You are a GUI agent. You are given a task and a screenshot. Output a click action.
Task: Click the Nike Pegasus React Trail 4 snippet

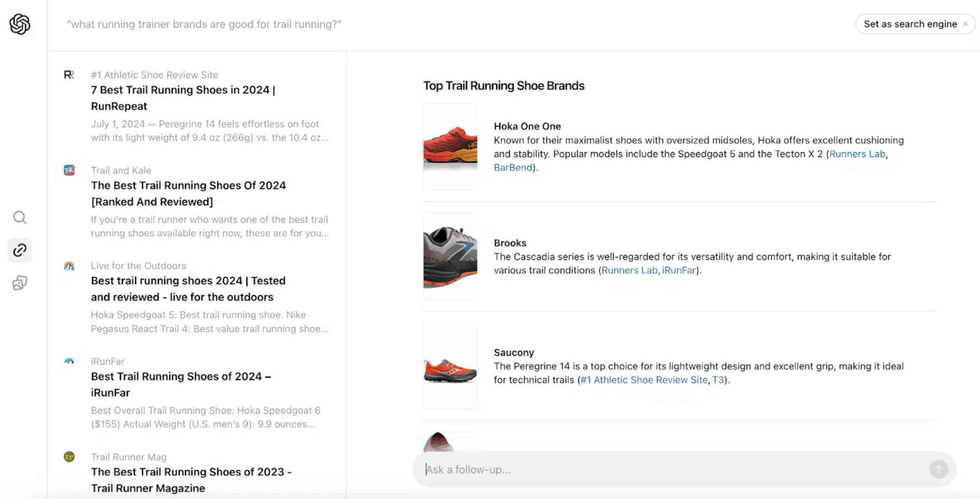coord(210,322)
